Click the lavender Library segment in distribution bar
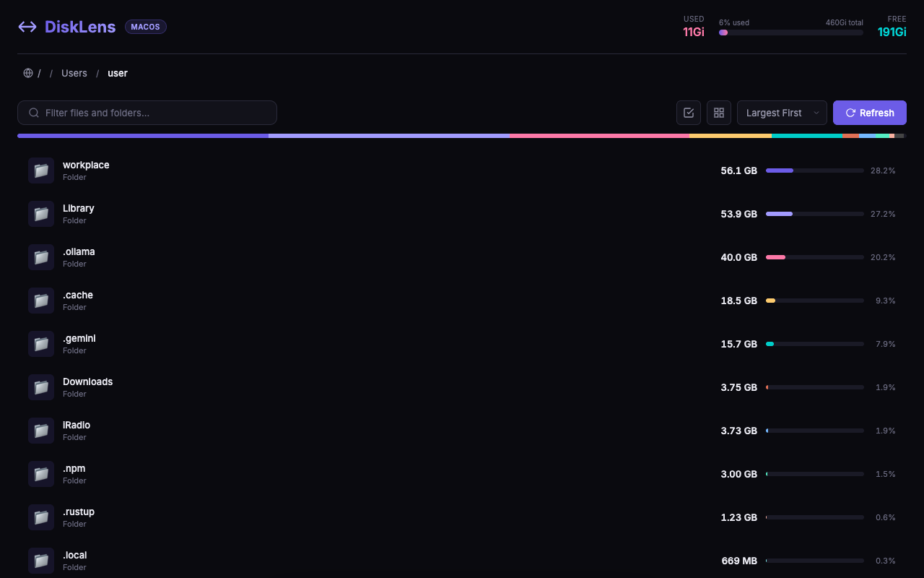This screenshot has height=578, width=924. 389,136
